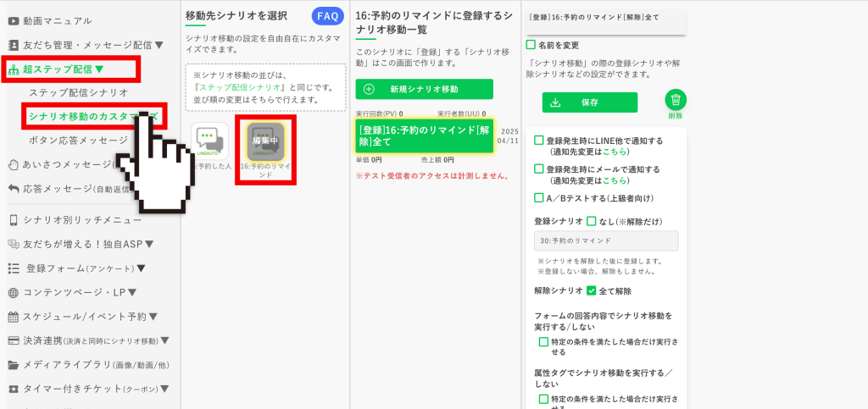Open シナリオ別リッチメニュー
The height and width of the screenshot is (409, 868).
pos(75,220)
